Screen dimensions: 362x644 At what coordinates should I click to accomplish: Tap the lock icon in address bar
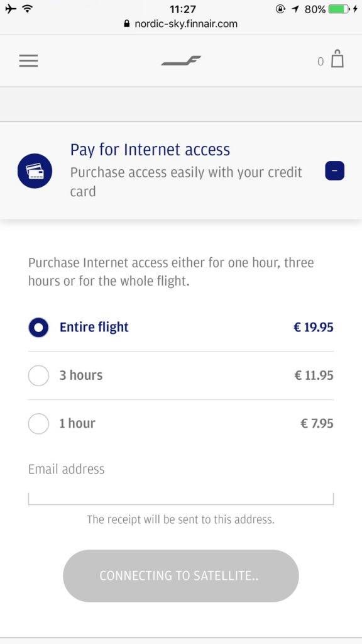click(127, 24)
